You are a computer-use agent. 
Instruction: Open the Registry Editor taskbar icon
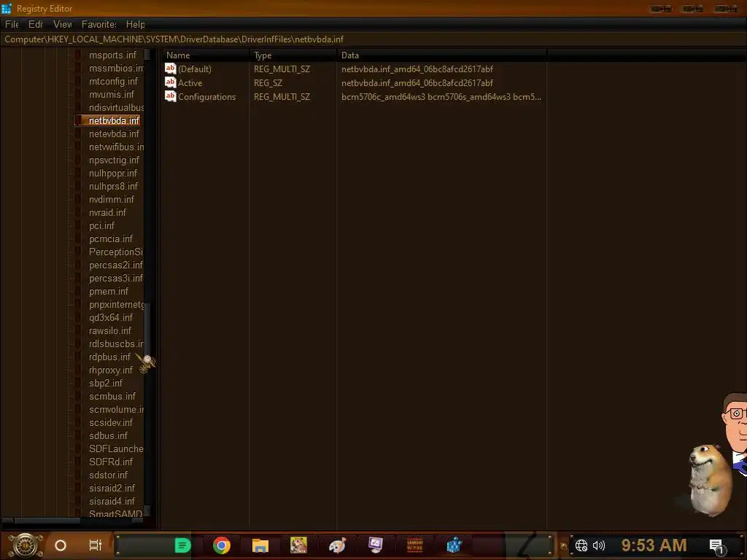click(454, 545)
